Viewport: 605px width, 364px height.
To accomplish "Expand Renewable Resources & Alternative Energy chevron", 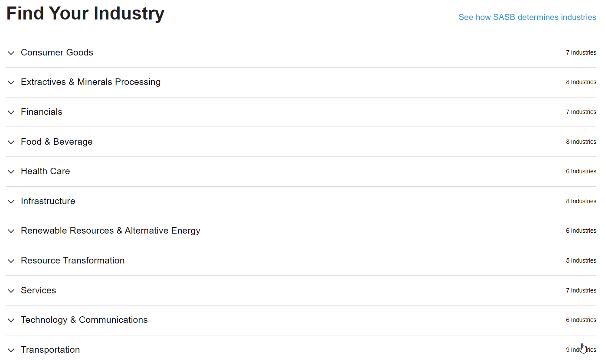I will click(11, 231).
